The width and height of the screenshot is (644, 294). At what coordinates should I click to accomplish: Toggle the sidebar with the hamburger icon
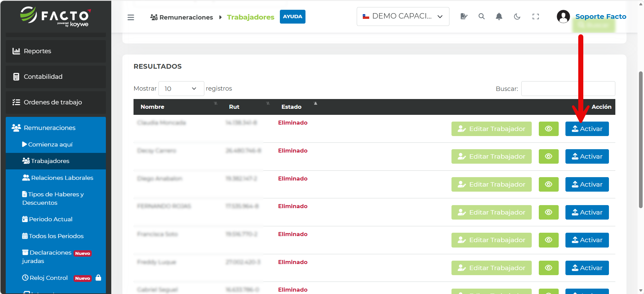point(131,17)
